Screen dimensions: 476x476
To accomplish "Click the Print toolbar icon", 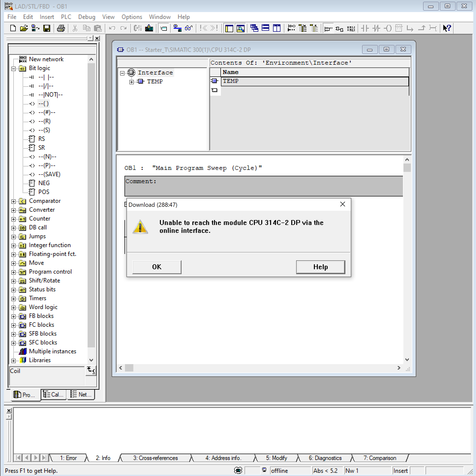I will [x=61, y=28].
